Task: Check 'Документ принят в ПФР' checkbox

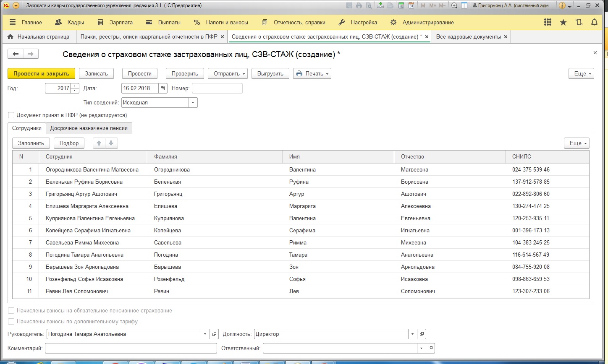Action: click(x=11, y=115)
